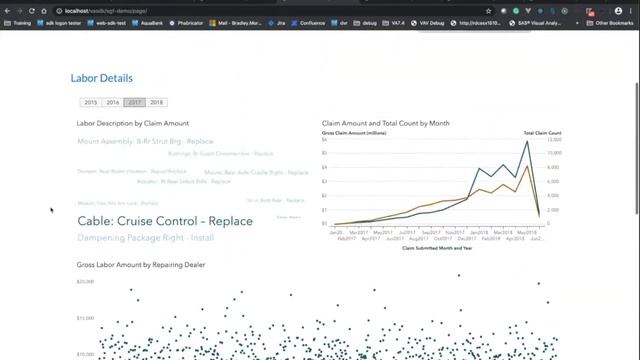Toggle the highlighted 2017 year button

(x=135, y=102)
